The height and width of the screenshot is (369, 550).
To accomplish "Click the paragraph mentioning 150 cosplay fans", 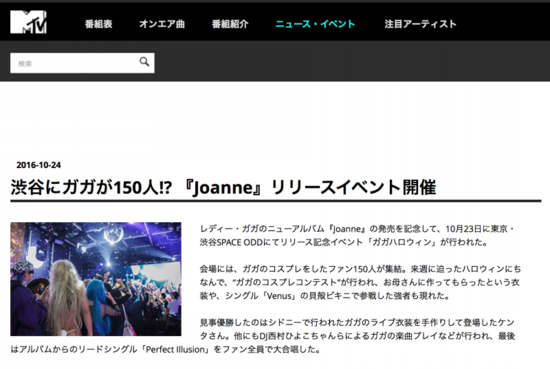I will pyautogui.click(x=360, y=282).
